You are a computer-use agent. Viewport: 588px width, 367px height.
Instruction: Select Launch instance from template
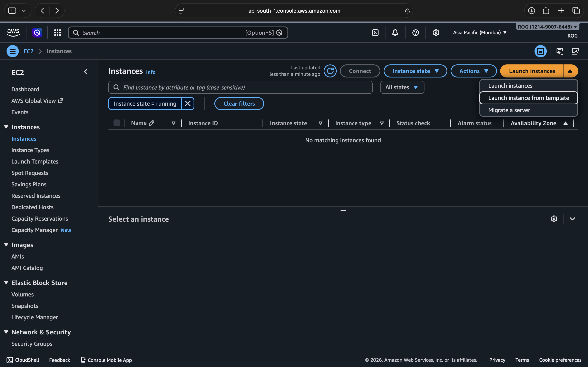(x=528, y=98)
